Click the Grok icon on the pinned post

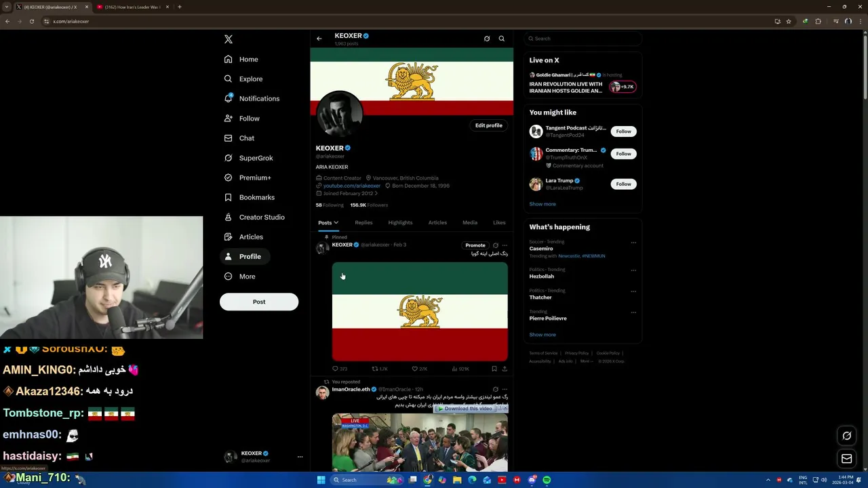[x=496, y=245]
